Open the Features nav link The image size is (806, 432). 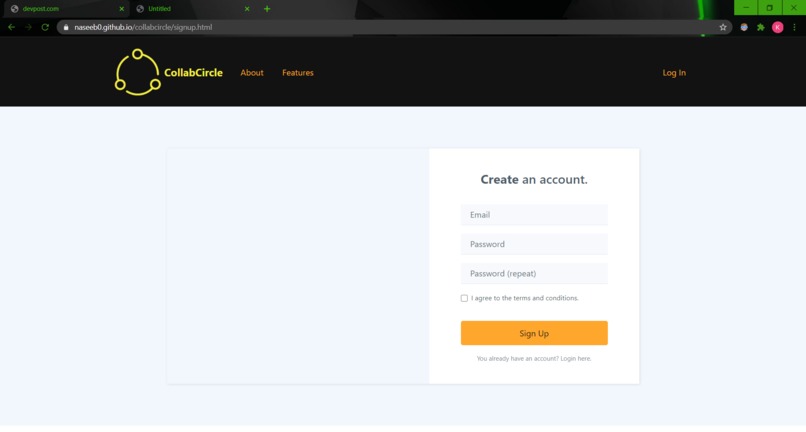[298, 73]
